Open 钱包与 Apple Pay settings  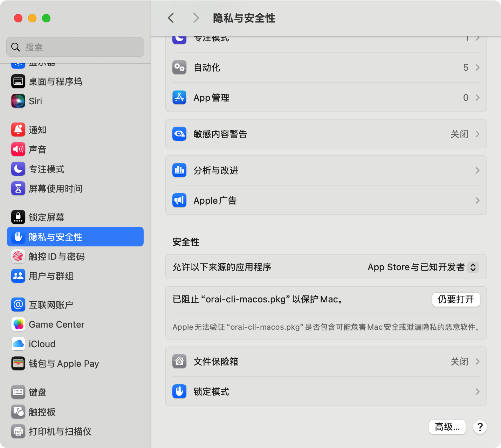click(x=63, y=363)
